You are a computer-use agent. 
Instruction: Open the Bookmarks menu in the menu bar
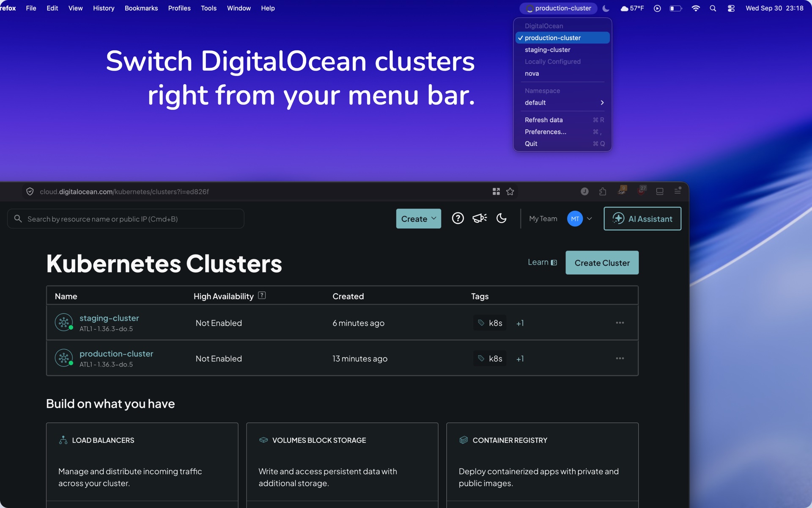pos(141,8)
